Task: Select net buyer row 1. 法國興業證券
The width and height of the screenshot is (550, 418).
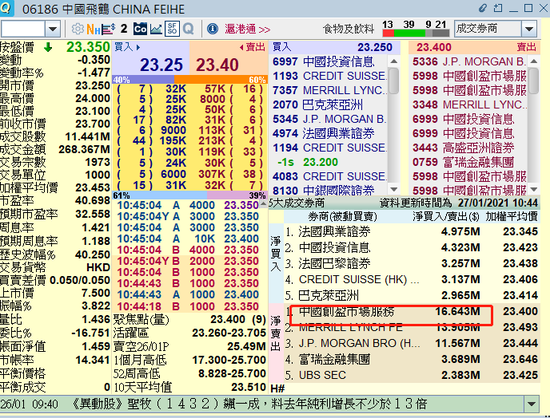Action: pos(411,231)
